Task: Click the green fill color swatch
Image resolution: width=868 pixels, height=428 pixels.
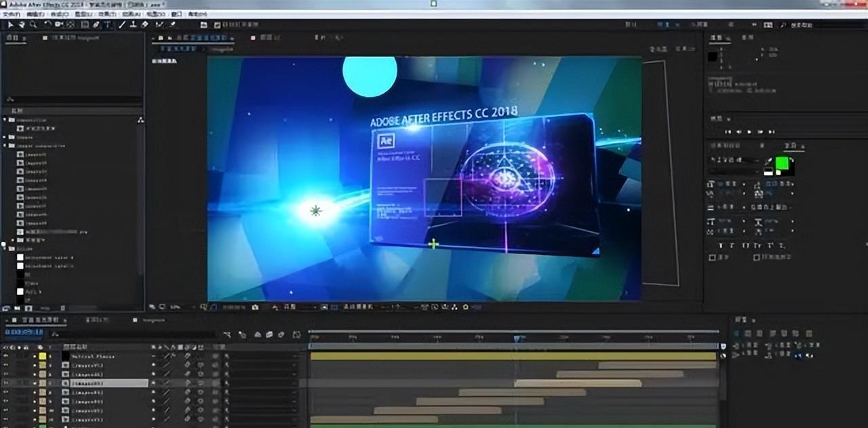Action: click(783, 163)
